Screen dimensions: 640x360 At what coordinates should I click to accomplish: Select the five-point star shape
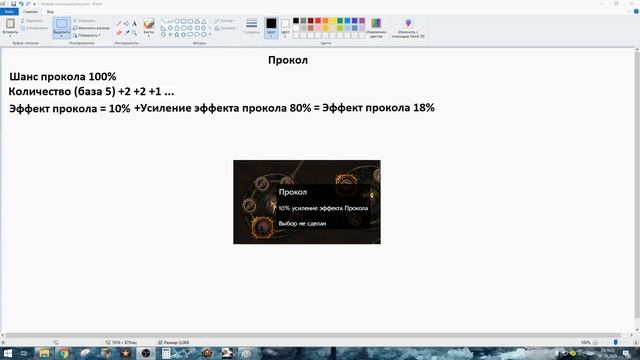coord(177,35)
